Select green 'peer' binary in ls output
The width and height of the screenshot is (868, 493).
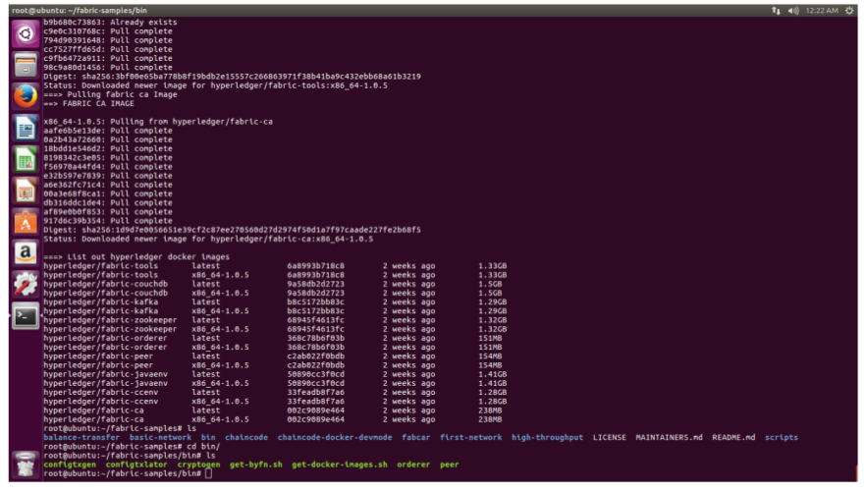click(x=450, y=465)
